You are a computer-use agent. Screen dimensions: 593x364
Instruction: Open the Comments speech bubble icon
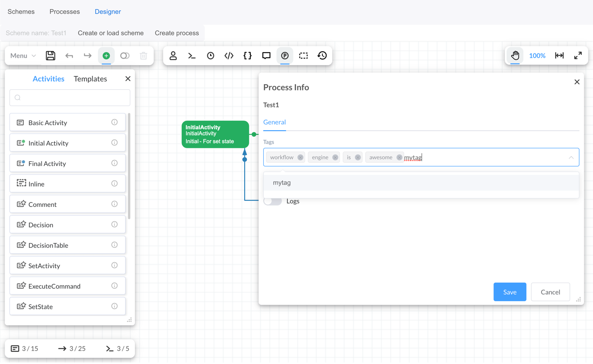click(266, 56)
